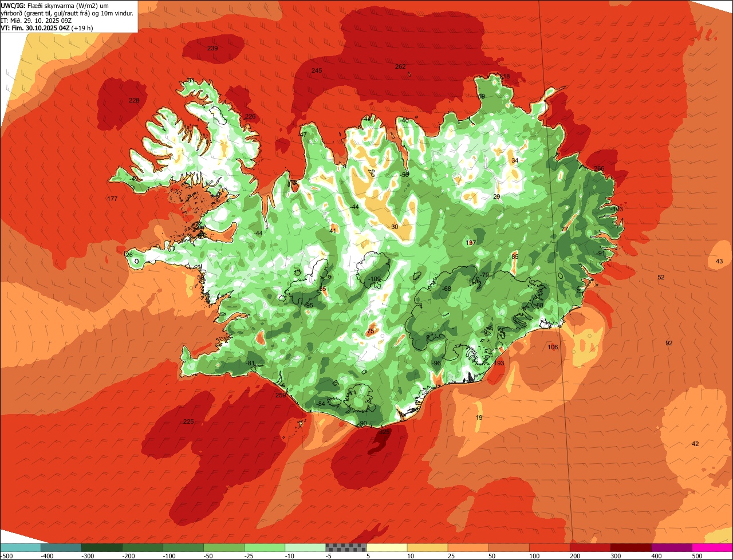Click the init time 'IT: Mið. 29. 10. 2025 09Z'
Viewport: 733px width, 560px height.
[x=37, y=20]
